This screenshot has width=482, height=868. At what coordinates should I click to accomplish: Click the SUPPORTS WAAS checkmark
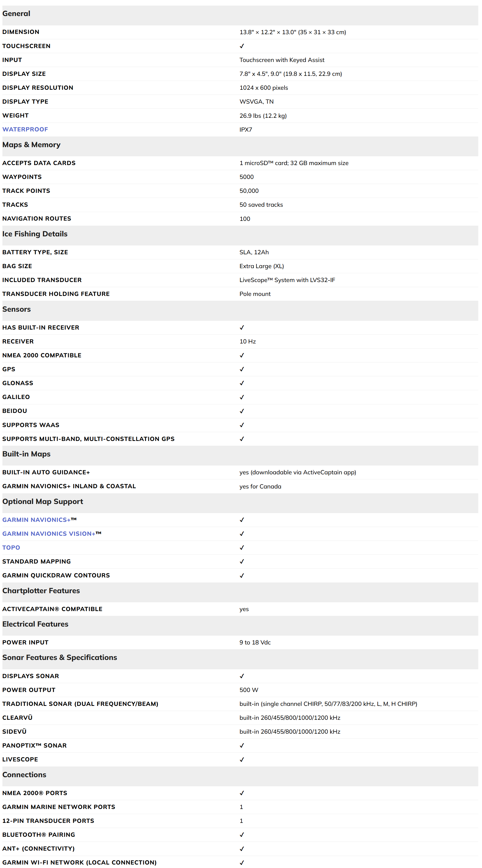click(x=242, y=425)
